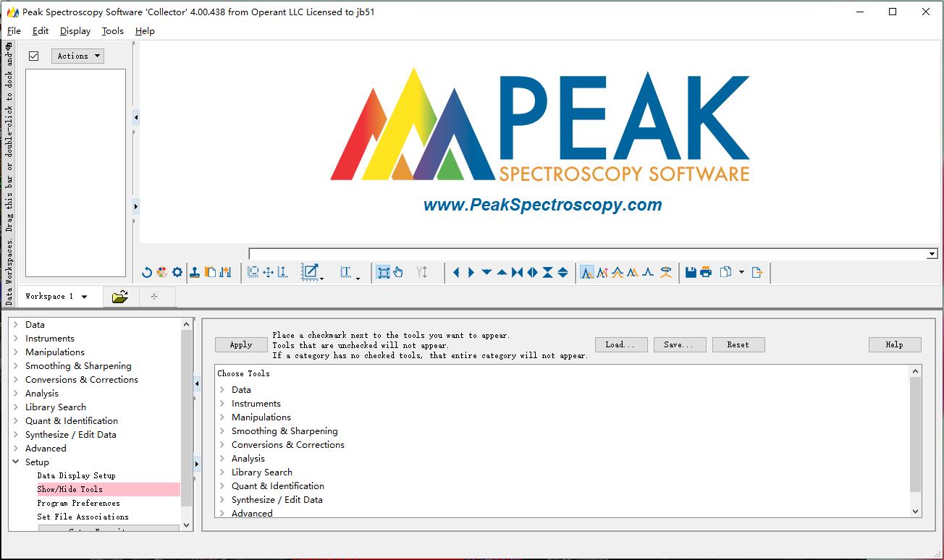Click the floppy disk save icon

(x=691, y=272)
